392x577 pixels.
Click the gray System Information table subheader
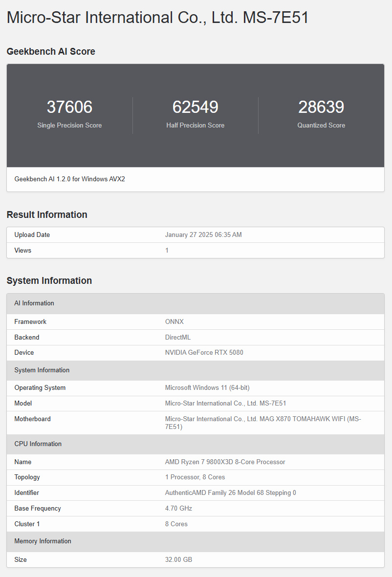click(x=196, y=370)
